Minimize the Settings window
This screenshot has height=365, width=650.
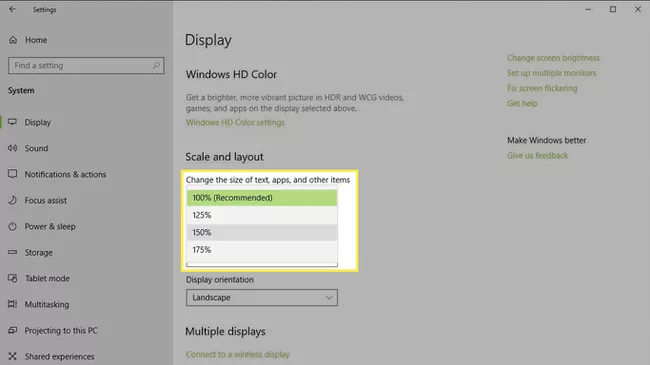(588, 9)
